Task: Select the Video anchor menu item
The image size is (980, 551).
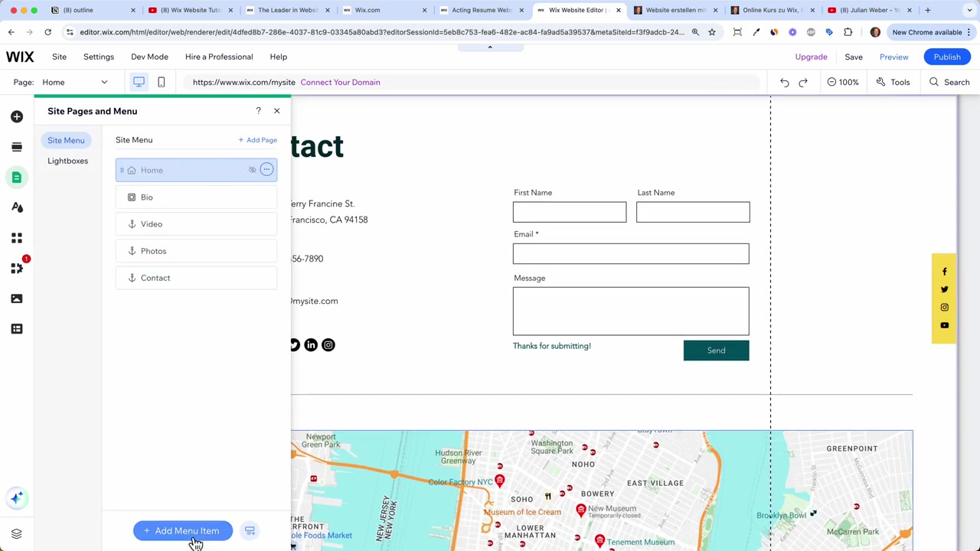Action: [x=196, y=224]
